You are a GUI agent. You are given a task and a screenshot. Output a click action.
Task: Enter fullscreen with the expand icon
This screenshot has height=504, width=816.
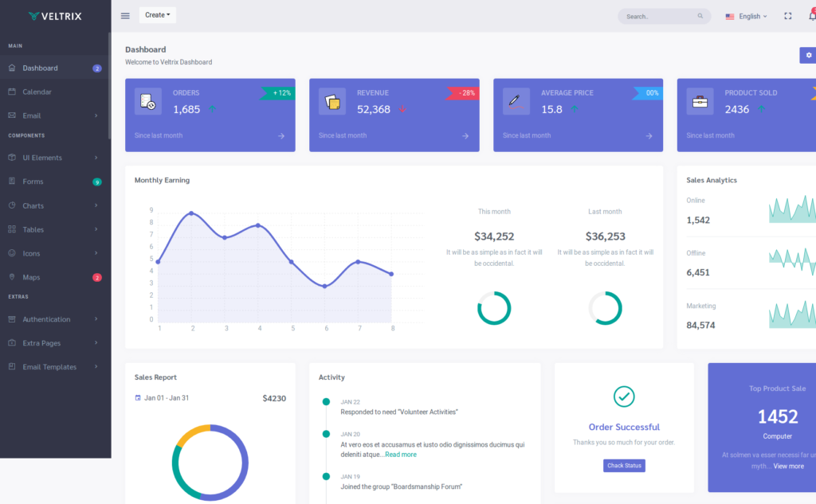[788, 16]
